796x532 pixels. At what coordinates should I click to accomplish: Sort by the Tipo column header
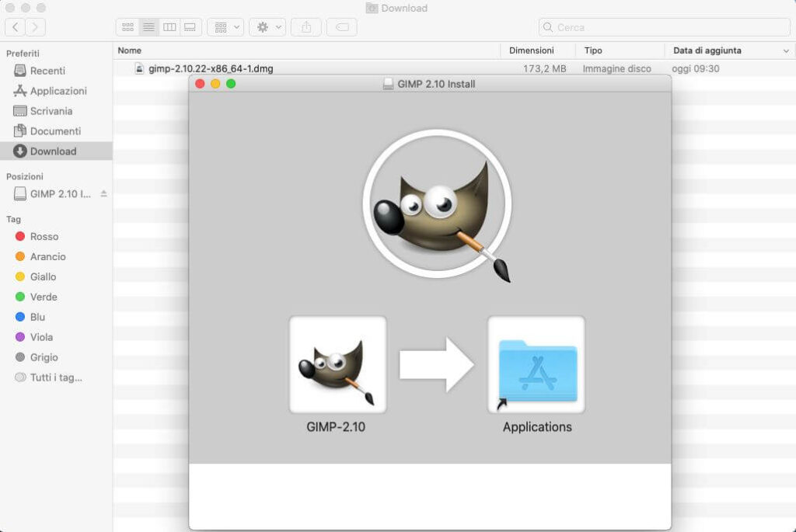620,50
